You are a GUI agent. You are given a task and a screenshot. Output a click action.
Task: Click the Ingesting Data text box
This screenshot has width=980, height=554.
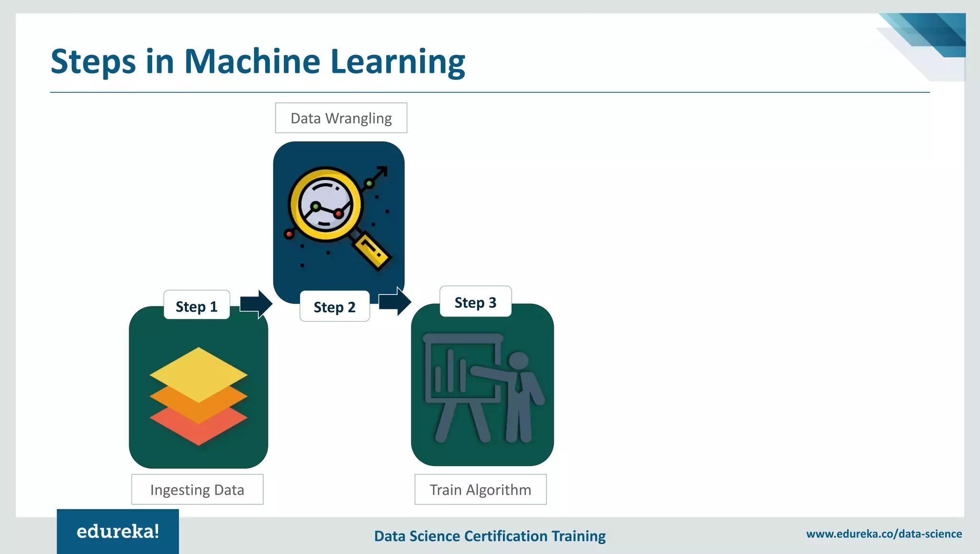tap(197, 489)
